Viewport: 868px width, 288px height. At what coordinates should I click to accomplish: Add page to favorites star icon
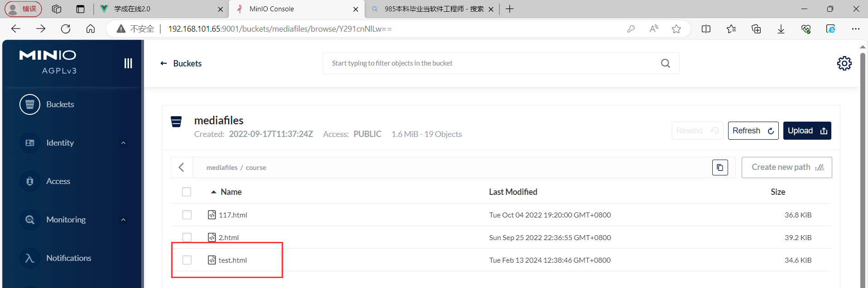[676, 29]
